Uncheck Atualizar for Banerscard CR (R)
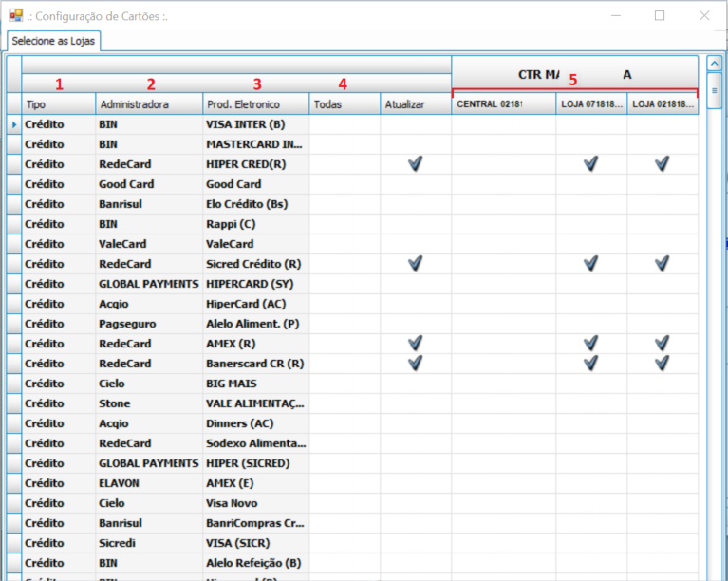Image resolution: width=728 pixels, height=581 pixels. click(416, 364)
